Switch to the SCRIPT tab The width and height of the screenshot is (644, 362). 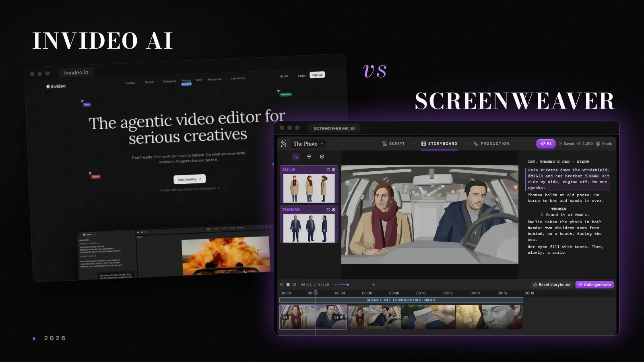click(x=393, y=144)
